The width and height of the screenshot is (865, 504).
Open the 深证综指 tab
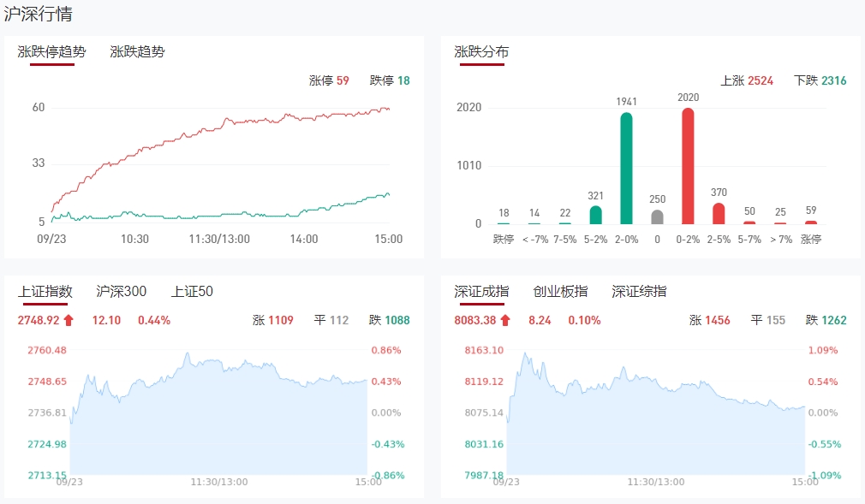pyautogui.click(x=639, y=291)
